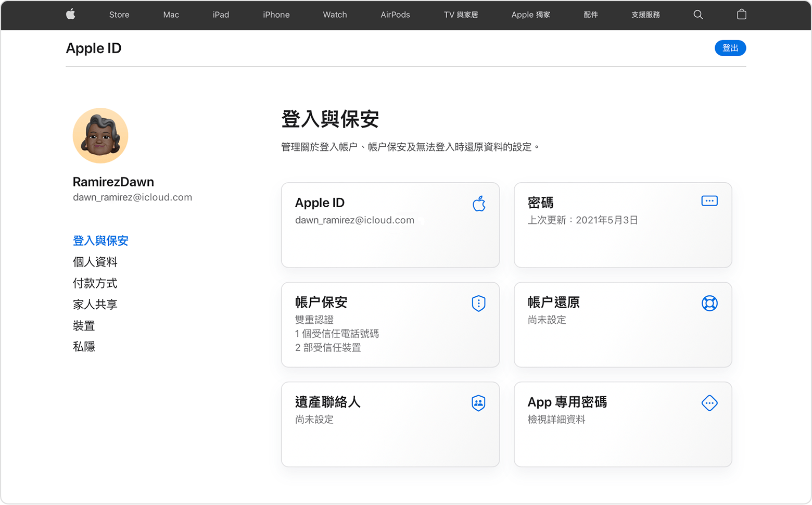This screenshot has width=812, height=505.
Task: Open the Store menu item
Action: point(119,15)
